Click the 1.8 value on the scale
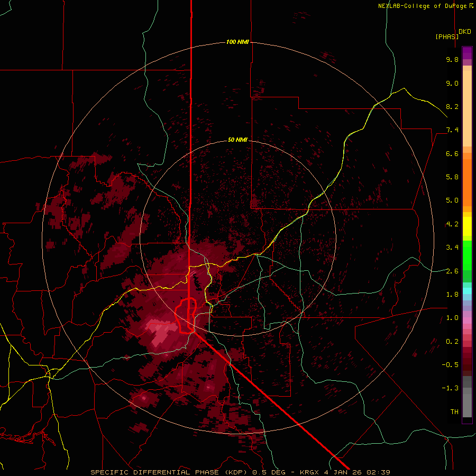 tap(452, 295)
